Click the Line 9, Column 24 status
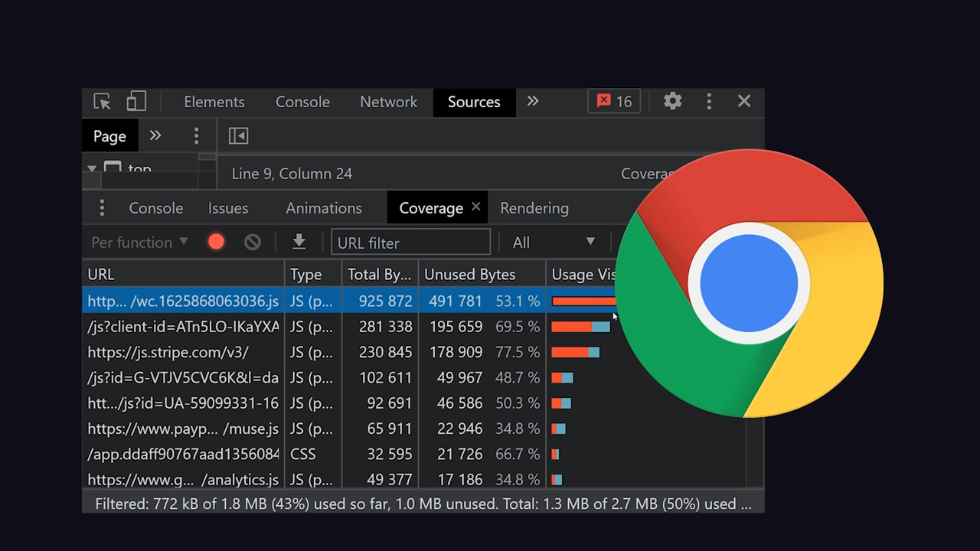 tap(292, 174)
